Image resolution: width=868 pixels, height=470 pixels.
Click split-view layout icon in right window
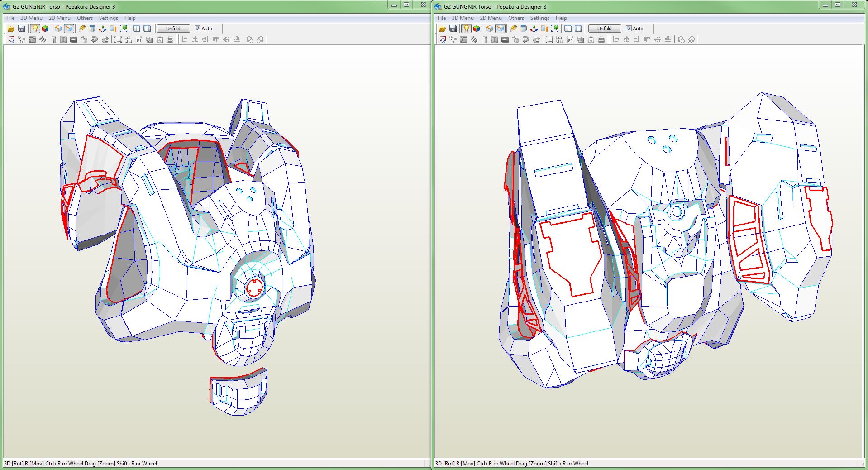point(568,29)
